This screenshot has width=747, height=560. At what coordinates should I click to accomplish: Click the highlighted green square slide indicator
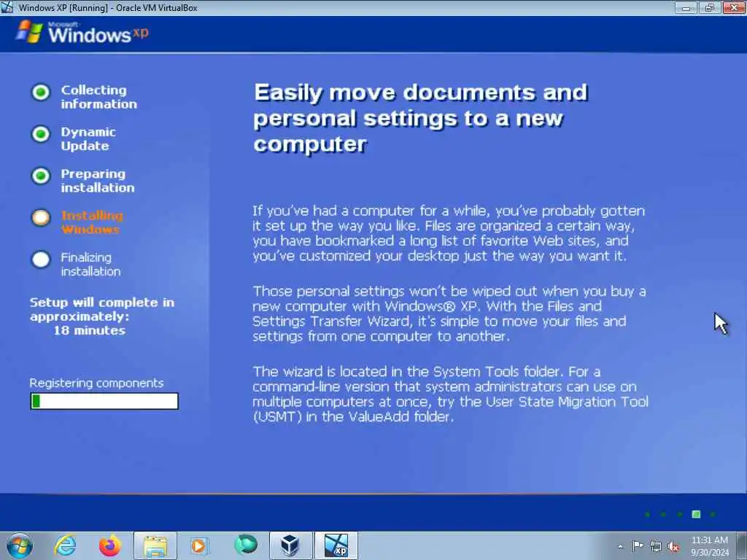coord(696,514)
